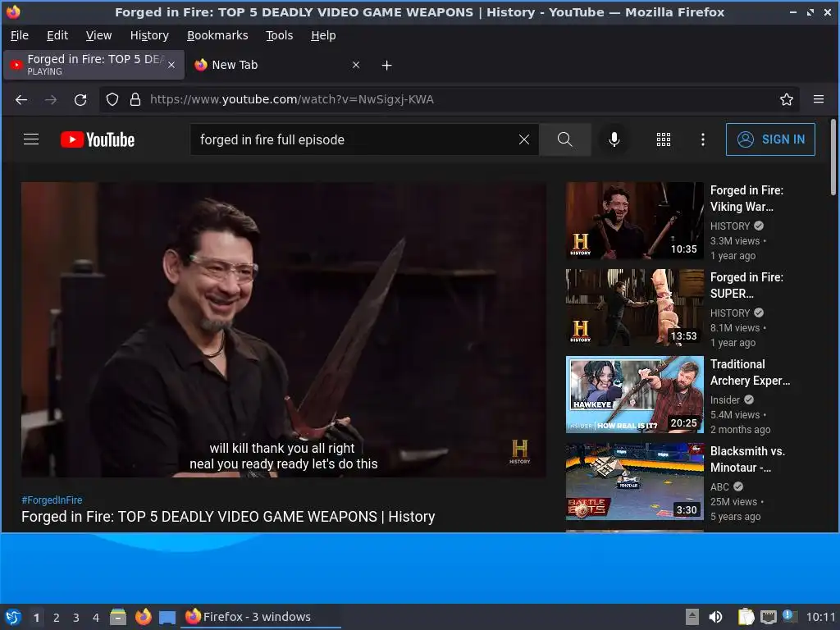
Task: Bookmark this page with the star icon
Action: pyautogui.click(x=787, y=99)
